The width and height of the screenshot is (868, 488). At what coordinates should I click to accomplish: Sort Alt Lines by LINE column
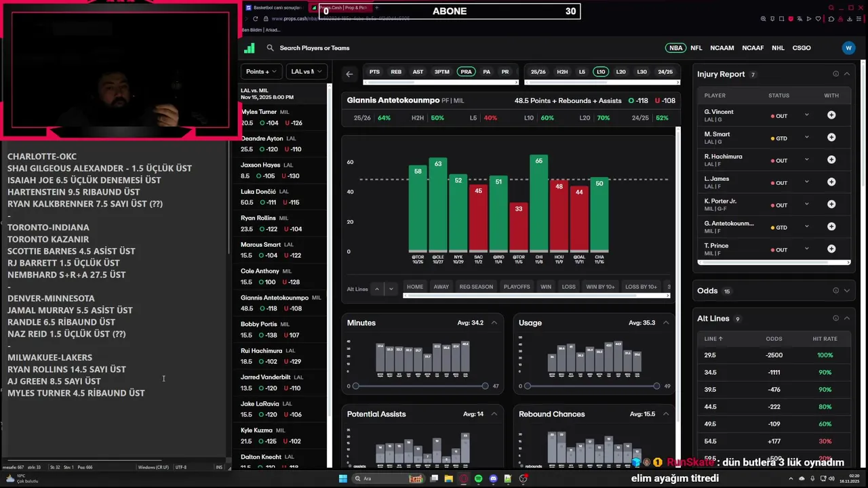[x=713, y=339]
